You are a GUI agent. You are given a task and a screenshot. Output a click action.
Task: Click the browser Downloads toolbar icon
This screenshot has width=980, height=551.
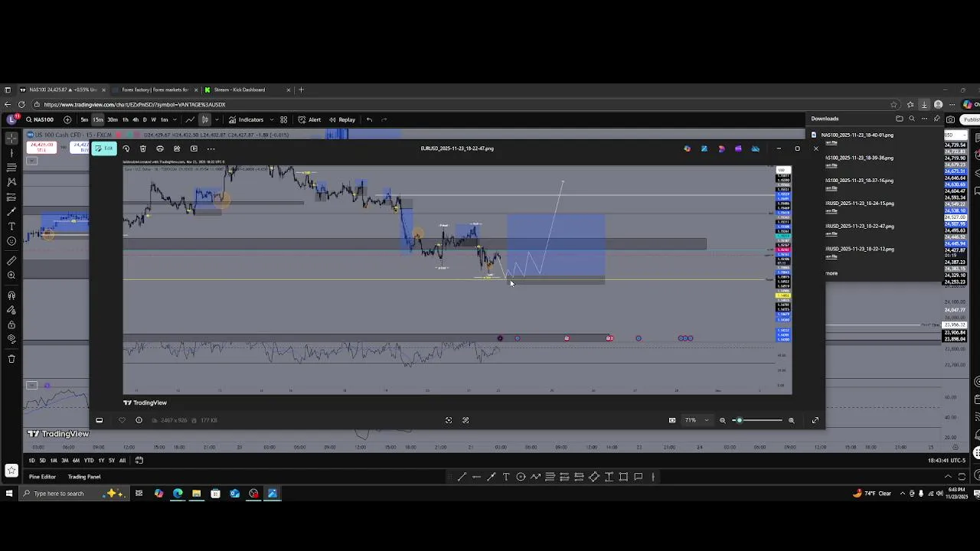(x=924, y=105)
